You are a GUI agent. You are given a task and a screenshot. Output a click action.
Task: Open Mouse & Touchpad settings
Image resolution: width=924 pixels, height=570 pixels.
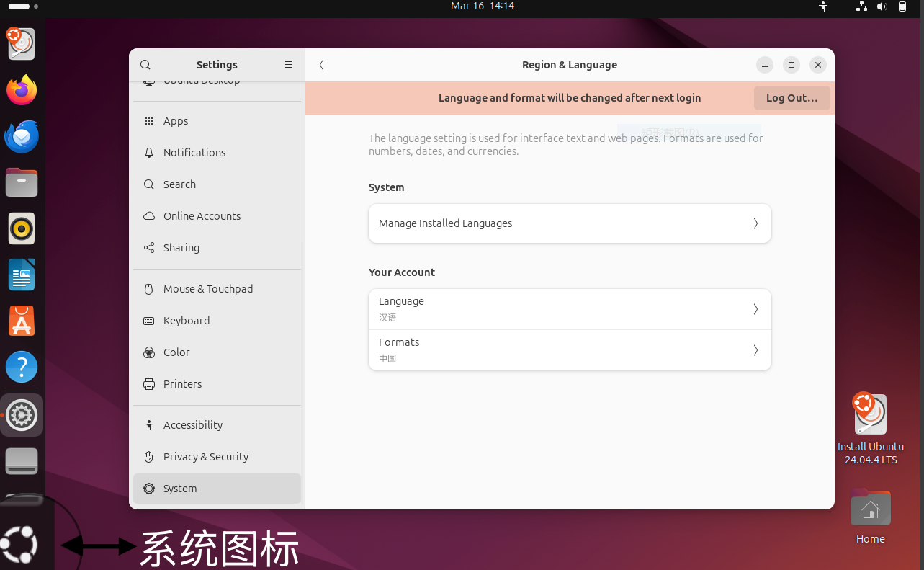pyautogui.click(x=208, y=289)
